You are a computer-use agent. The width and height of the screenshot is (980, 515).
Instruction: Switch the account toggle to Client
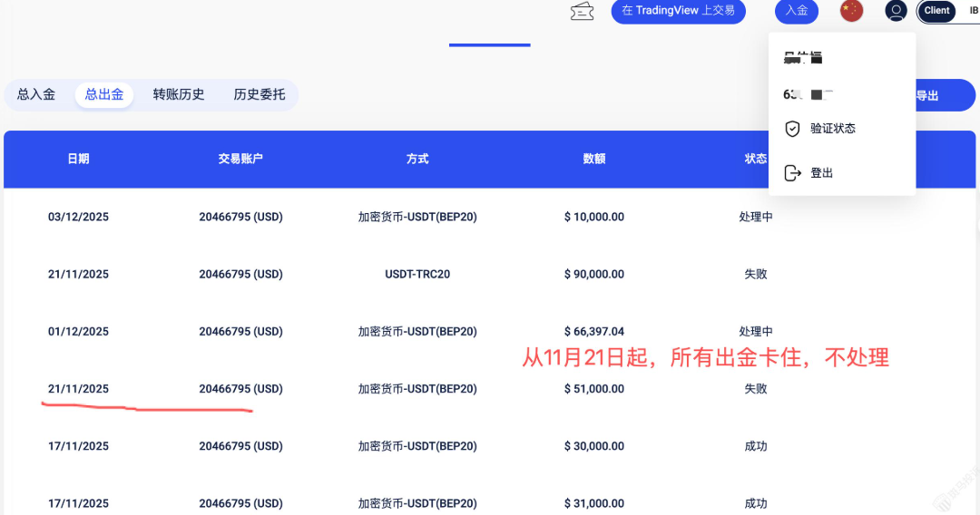(x=936, y=11)
